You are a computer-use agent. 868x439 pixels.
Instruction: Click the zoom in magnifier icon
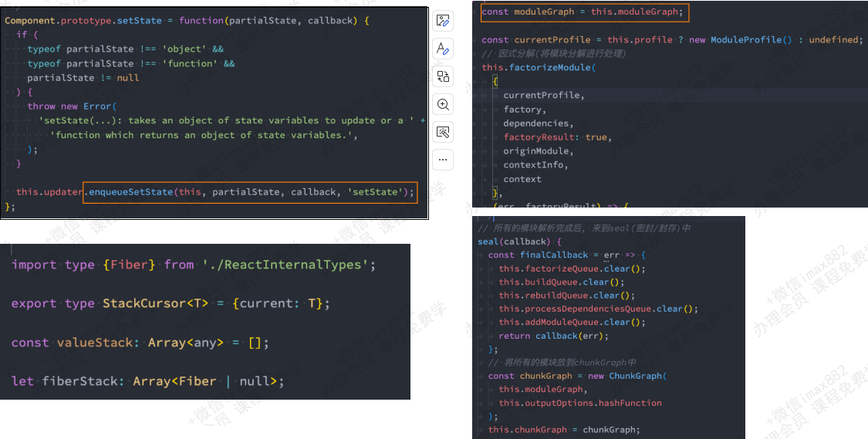point(443,104)
